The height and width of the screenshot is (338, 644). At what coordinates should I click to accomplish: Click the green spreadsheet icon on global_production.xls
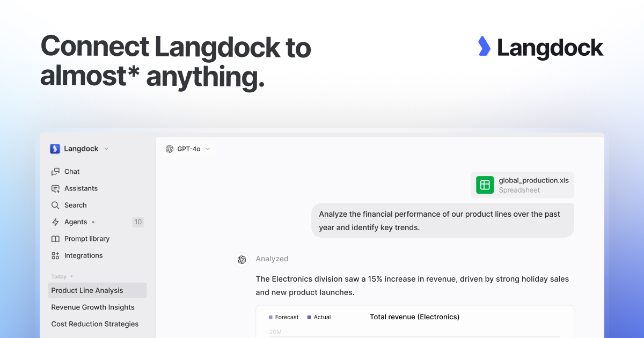[485, 185]
